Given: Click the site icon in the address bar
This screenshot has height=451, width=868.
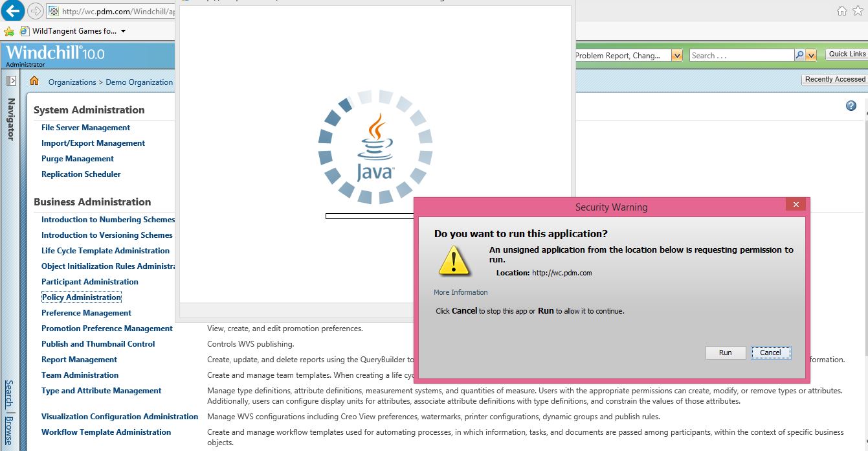Looking at the screenshot, I should point(54,12).
